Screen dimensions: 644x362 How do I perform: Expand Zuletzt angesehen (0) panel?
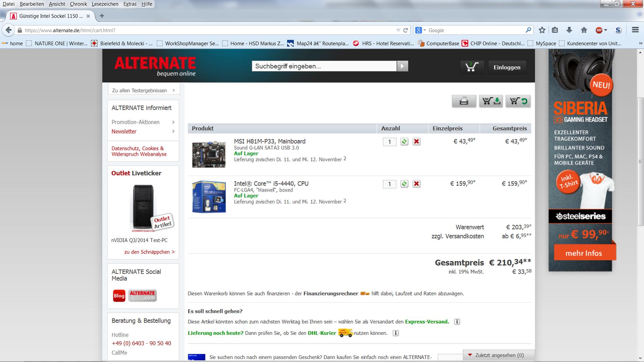(x=499, y=355)
